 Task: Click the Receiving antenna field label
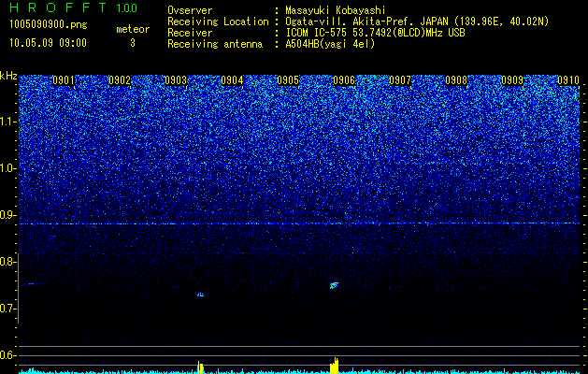pos(215,44)
